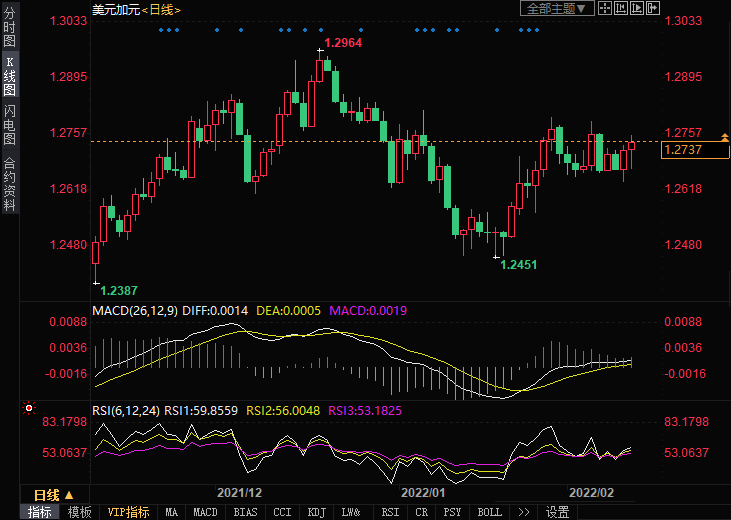Click the VIP指标 button
This screenshot has height=520, width=731.
pyautogui.click(x=128, y=512)
